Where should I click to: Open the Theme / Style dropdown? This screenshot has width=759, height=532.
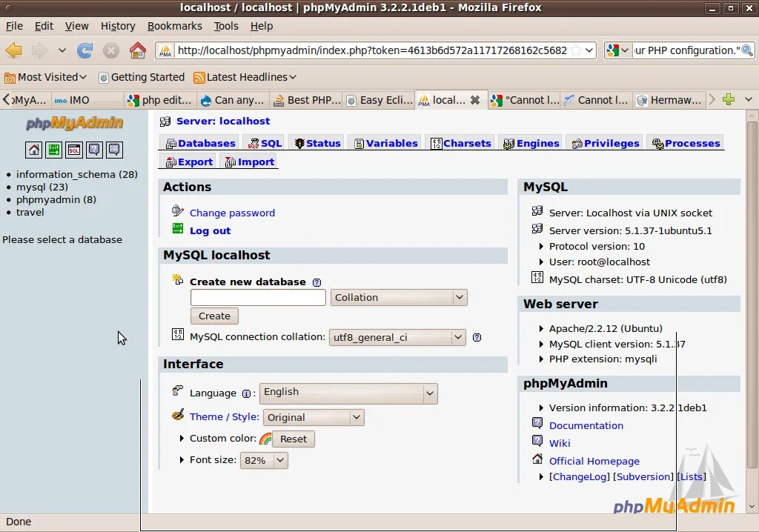click(314, 417)
